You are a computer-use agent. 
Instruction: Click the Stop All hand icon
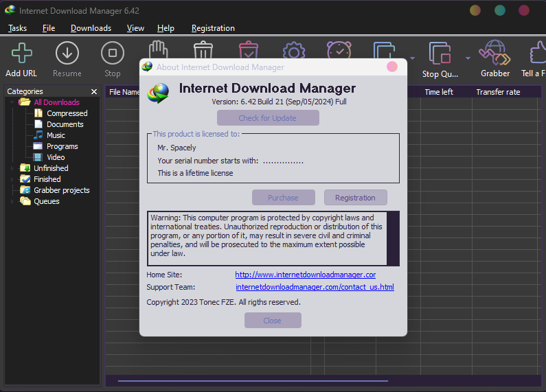click(x=158, y=49)
